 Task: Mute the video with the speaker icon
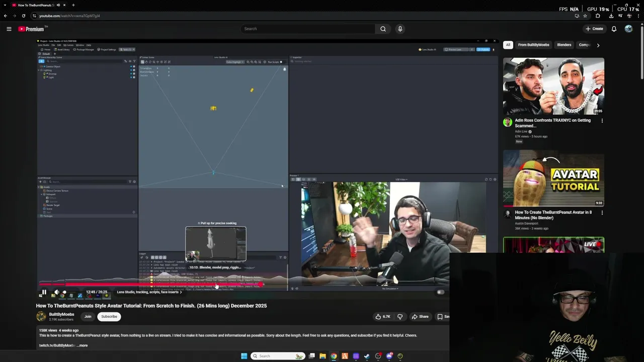[x=56, y=292]
